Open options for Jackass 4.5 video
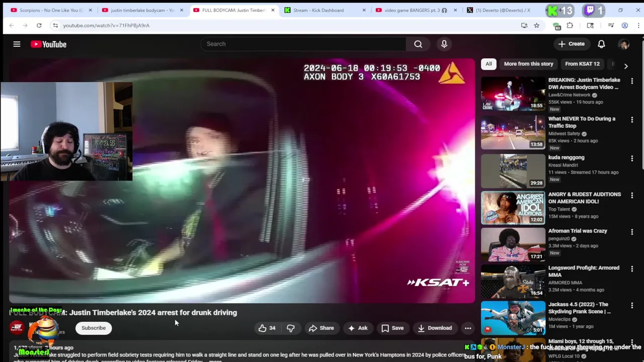Image resolution: width=644 pixels, height=362 pixels. click(x=632, y=305)
